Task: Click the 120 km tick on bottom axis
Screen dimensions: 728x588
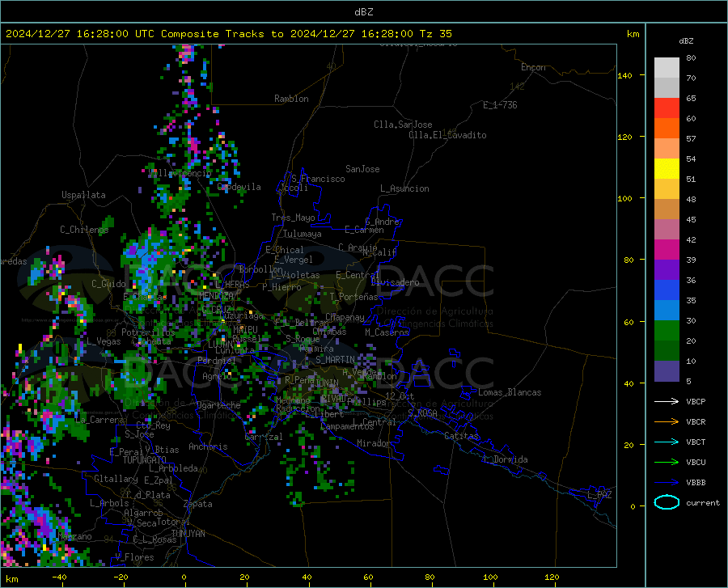Action: 552,577
